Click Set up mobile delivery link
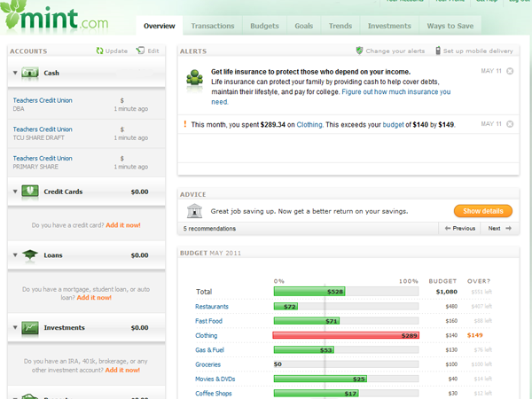Image resolution: width=532 pixels, height=399 pixels. click(x=478, y=51)
